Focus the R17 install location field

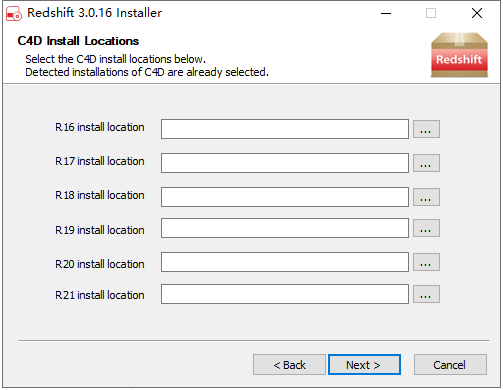point(285,163)
